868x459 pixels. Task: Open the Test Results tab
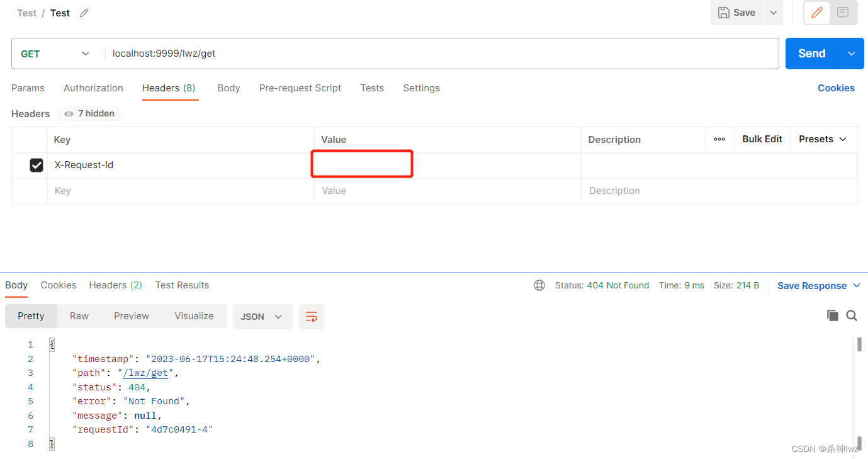[182, 285]
